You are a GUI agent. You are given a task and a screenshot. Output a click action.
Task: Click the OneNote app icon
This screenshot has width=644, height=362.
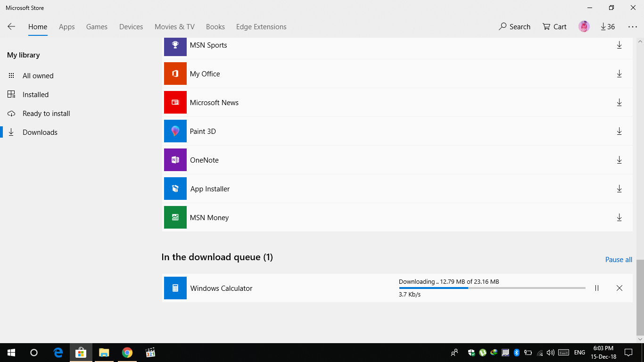tap(175, 160)
